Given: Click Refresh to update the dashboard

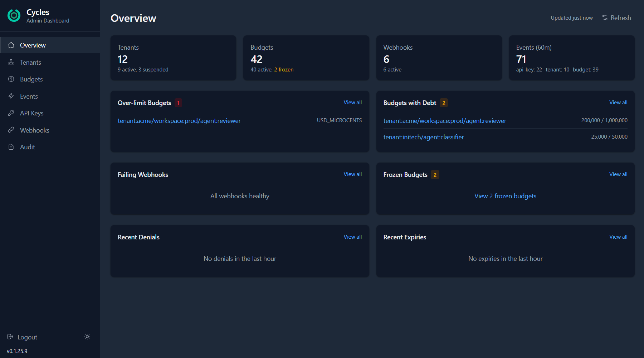Looking at the screenshot, I should (616, 18).
